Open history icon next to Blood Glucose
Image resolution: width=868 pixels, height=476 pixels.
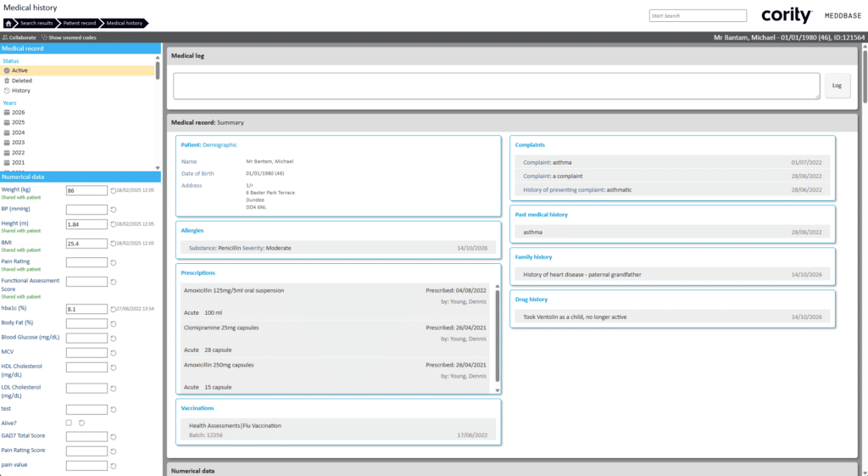pos(113,338)
